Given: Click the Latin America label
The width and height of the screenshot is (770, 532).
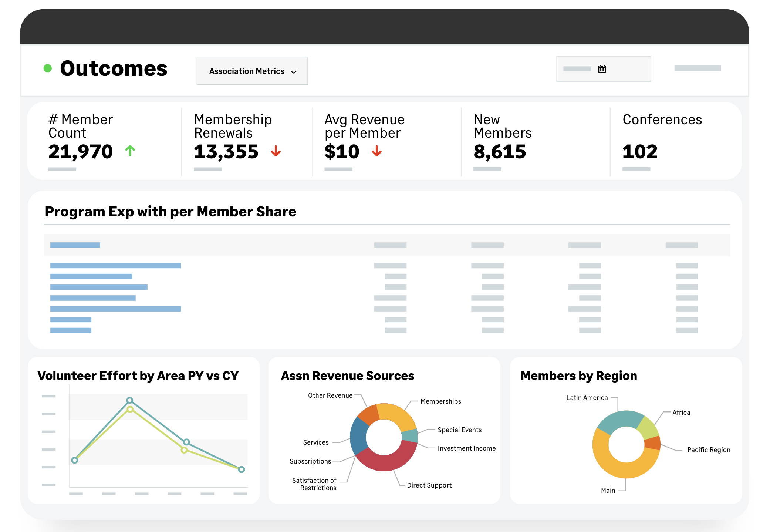Looking at the screenshot, I should point(587,398).
